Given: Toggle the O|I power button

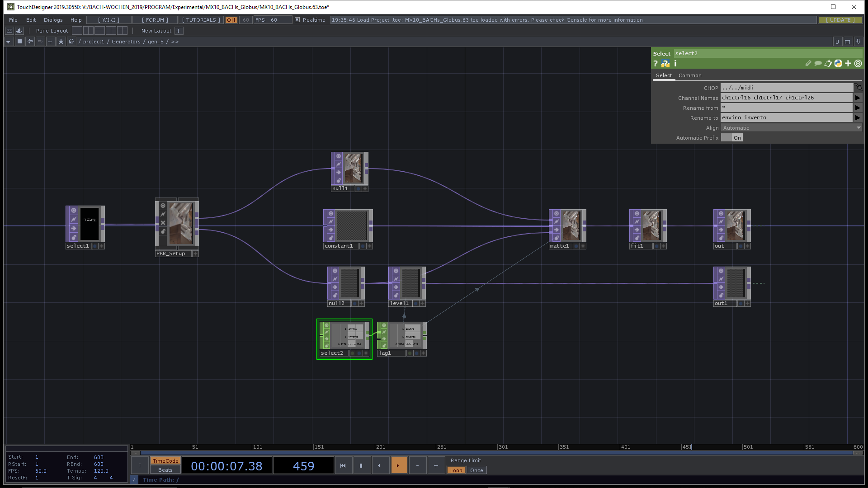Looking at the screenshot, I should pyautogui.click(x=231, y=20).
